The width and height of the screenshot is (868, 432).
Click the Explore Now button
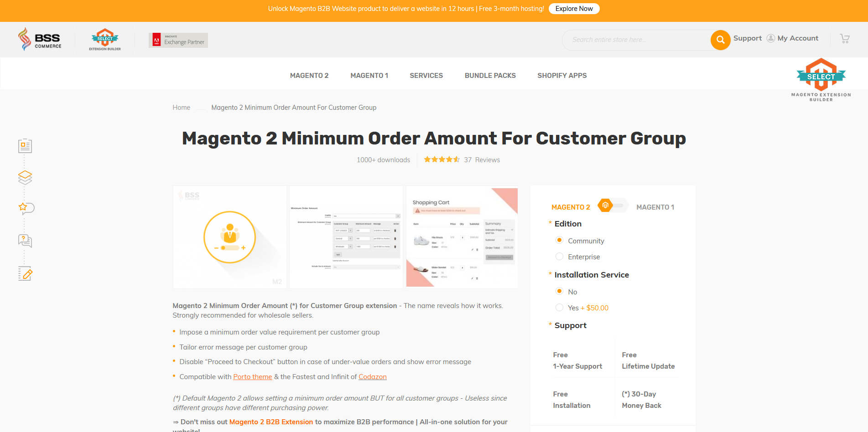coord(574,9)
